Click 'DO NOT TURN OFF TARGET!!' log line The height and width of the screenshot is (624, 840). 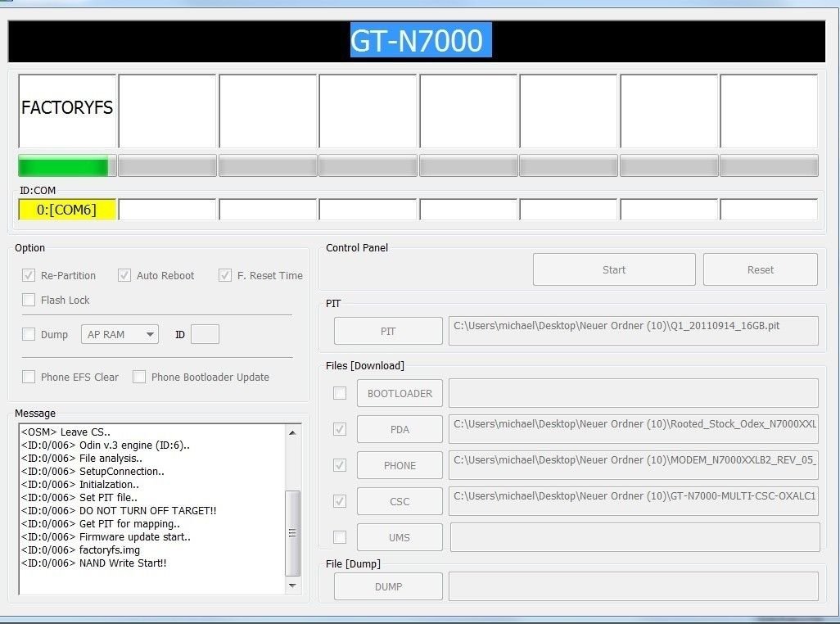(119, 510)
